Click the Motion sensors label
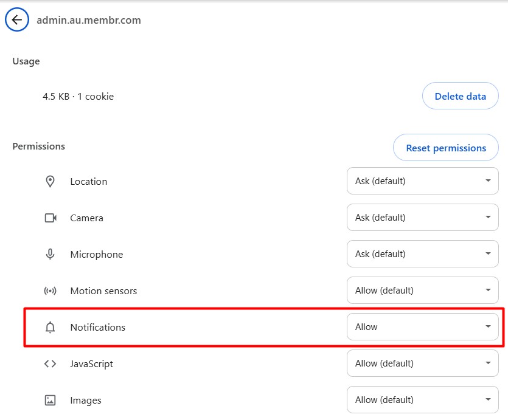 click(103, 291)
